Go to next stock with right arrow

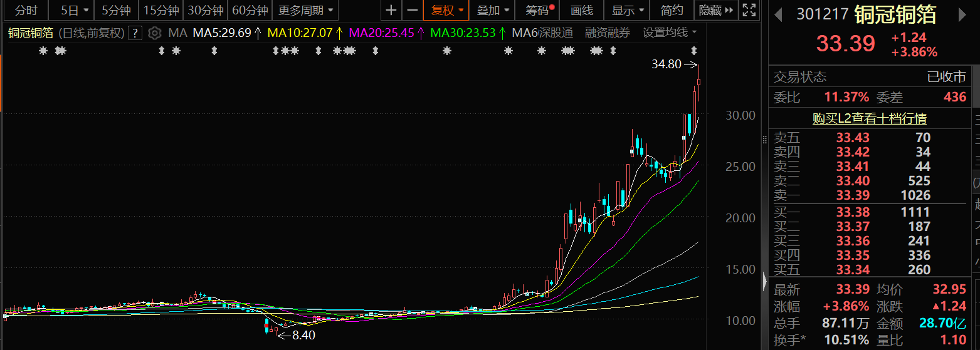tap(969, 14)
